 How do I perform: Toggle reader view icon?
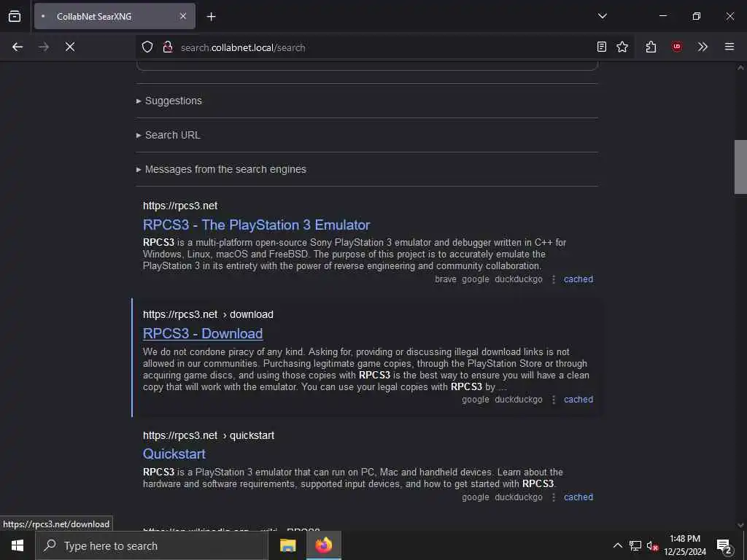[x=602, y=47]
